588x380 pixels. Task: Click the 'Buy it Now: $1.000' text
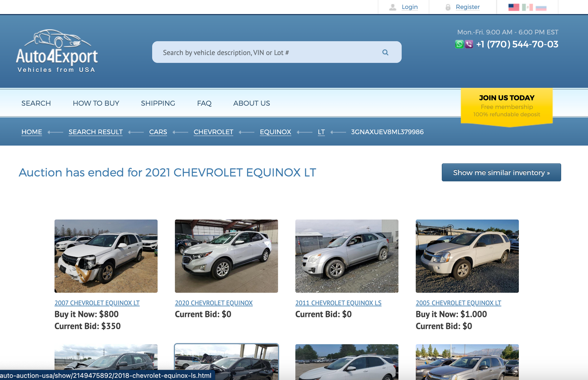click(x=451, y=314)
